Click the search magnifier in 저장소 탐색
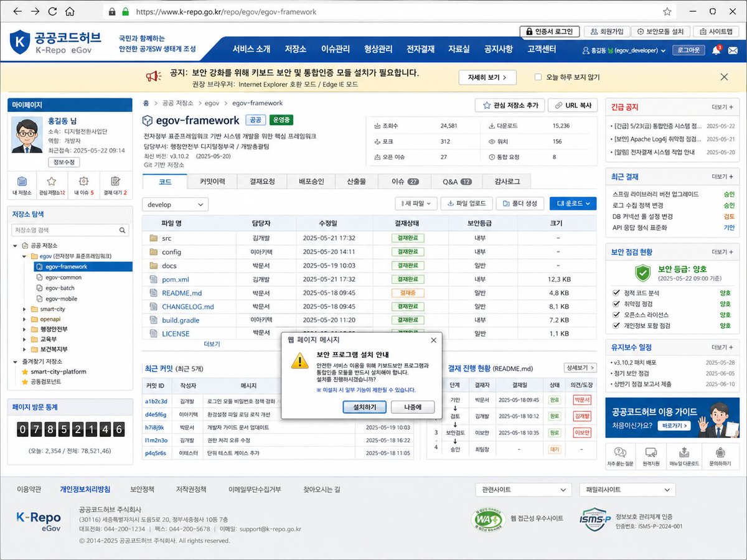The width and height of the screenshot is (747, 560). pos(123,230)
